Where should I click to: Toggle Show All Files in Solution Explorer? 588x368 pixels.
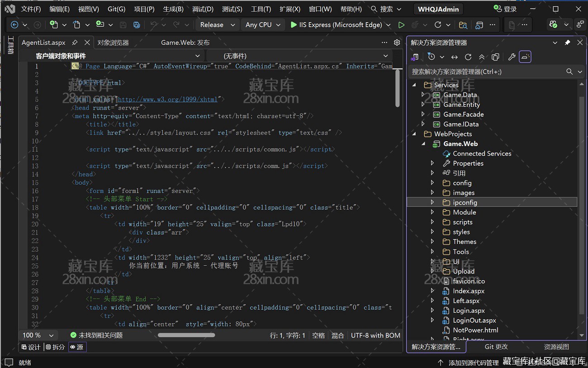pos(495,57)
